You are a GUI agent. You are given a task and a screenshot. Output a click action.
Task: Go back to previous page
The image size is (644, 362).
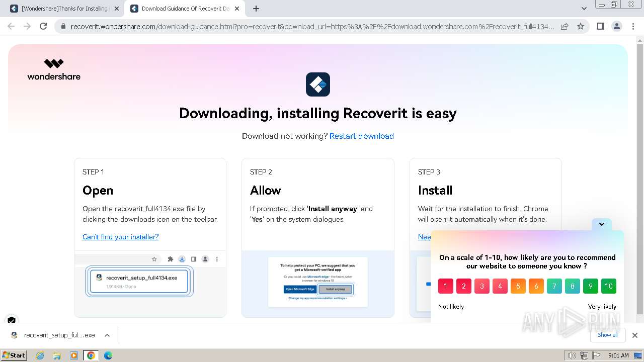tap(11, 26)
